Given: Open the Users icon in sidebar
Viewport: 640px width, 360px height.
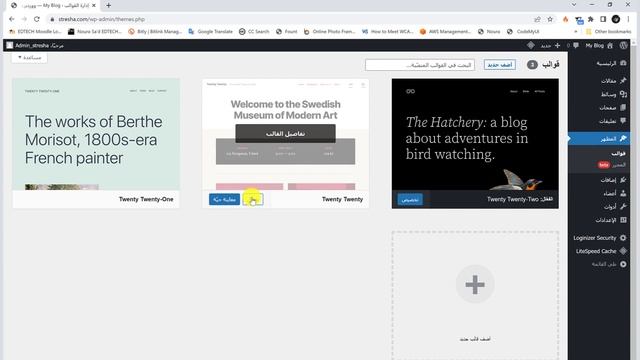Looking at the screenshot, I should point(623,193).
